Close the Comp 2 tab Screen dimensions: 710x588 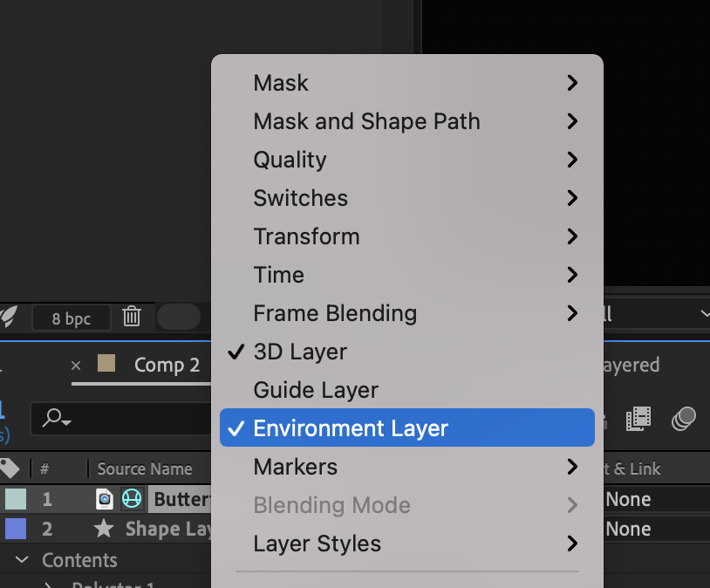(76, 366)
